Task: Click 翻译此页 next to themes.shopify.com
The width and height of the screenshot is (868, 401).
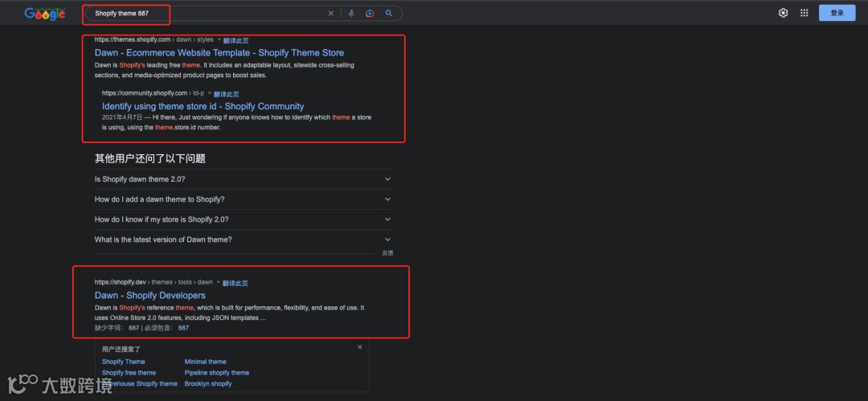Action: 235,40
